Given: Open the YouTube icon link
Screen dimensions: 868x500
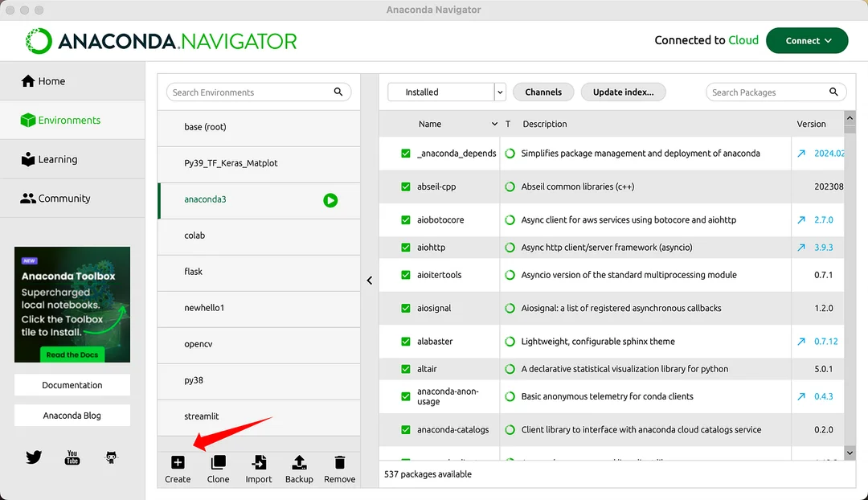Looking at the screenshot, I should (x=72, y=457).
